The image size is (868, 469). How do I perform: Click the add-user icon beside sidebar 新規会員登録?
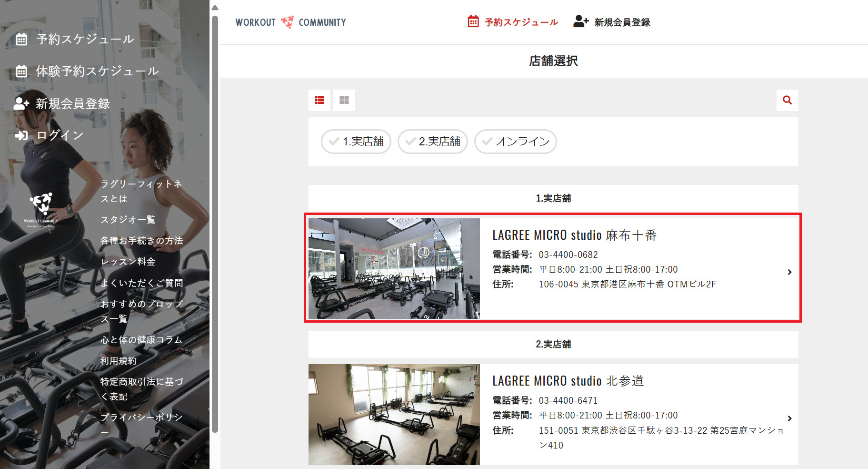coord(21,103)
